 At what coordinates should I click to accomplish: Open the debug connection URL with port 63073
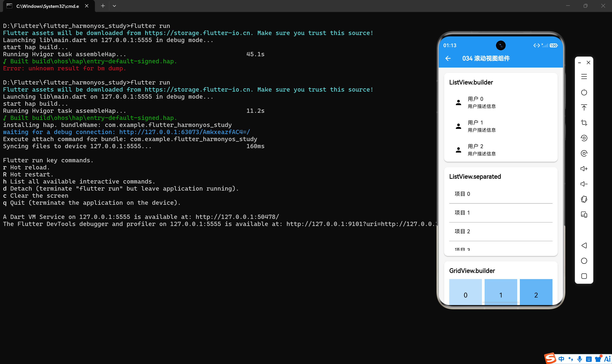tap(185, 132)
